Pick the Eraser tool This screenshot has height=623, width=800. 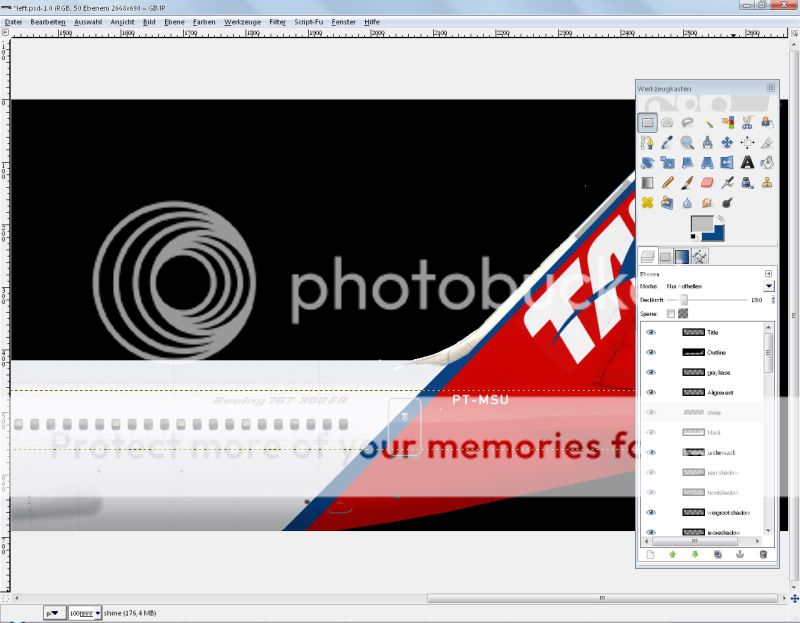707,183
